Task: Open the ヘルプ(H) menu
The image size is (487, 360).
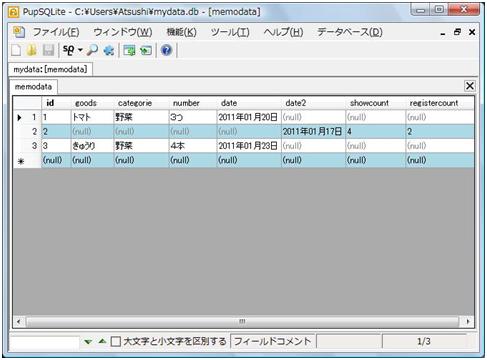Action: [x=283, y=32]
